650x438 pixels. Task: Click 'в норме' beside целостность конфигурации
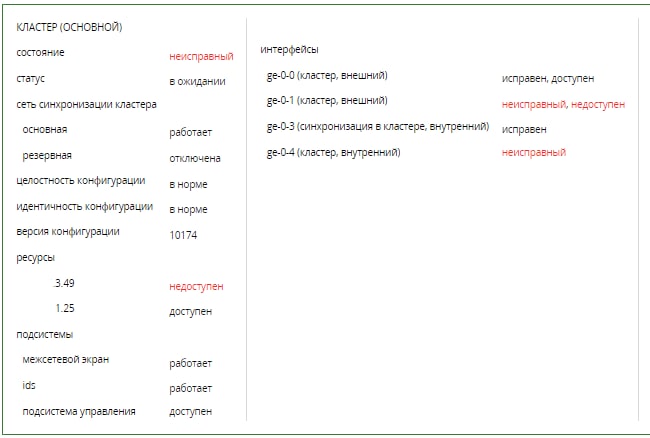188,184
